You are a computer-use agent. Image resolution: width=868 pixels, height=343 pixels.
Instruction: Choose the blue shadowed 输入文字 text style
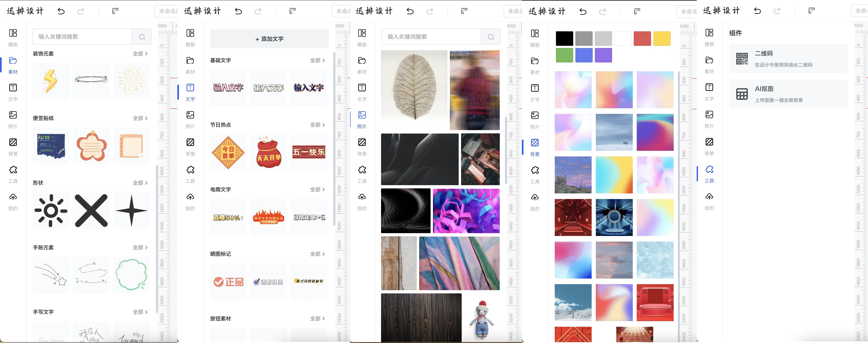(x=309, y=88)
